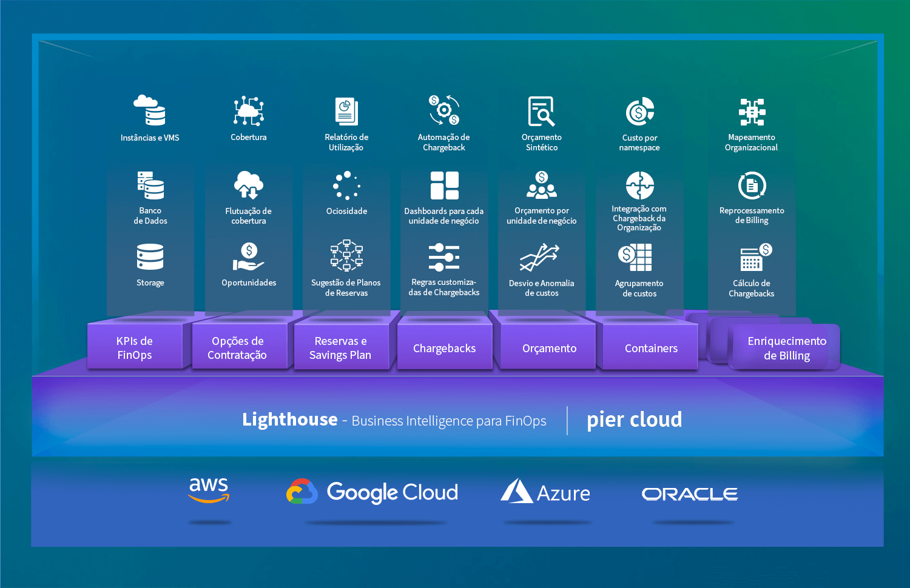The width and height of the screenshot is (910, 588).
Task: Select the Sugestão de Planos de Reservas icon
Action: click(346, 255)
